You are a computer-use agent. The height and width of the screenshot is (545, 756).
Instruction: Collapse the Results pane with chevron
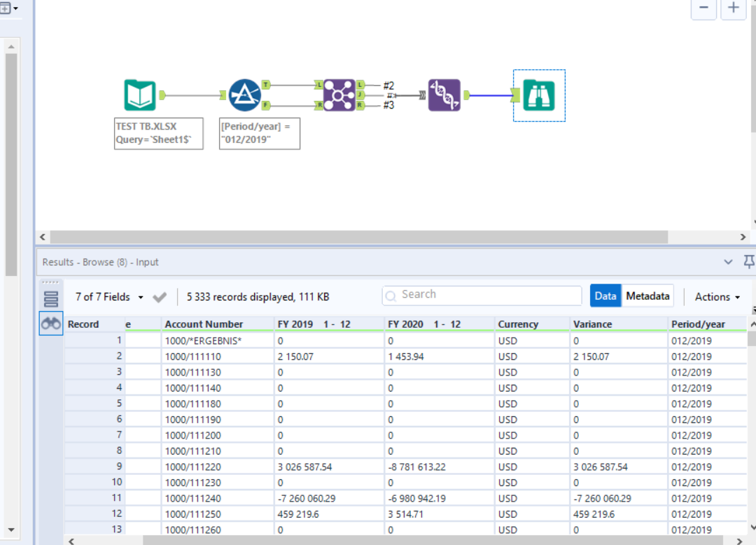(728, 261)
